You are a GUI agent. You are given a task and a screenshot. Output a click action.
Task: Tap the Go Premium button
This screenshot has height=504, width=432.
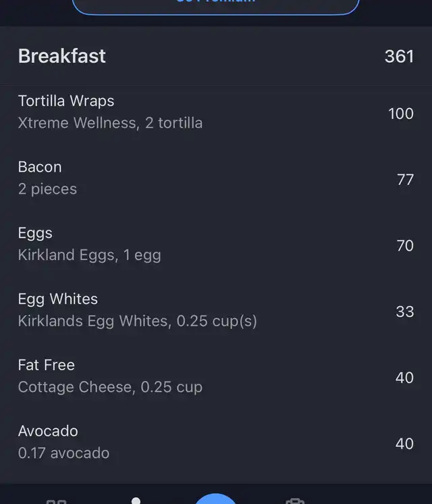[215, 5]
